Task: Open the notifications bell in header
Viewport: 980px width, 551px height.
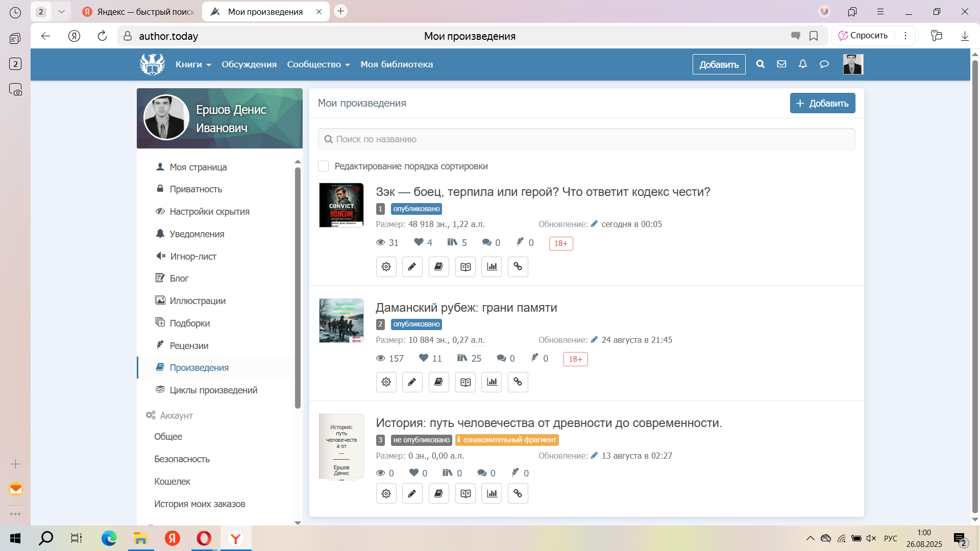Action: tap(803, 64)
